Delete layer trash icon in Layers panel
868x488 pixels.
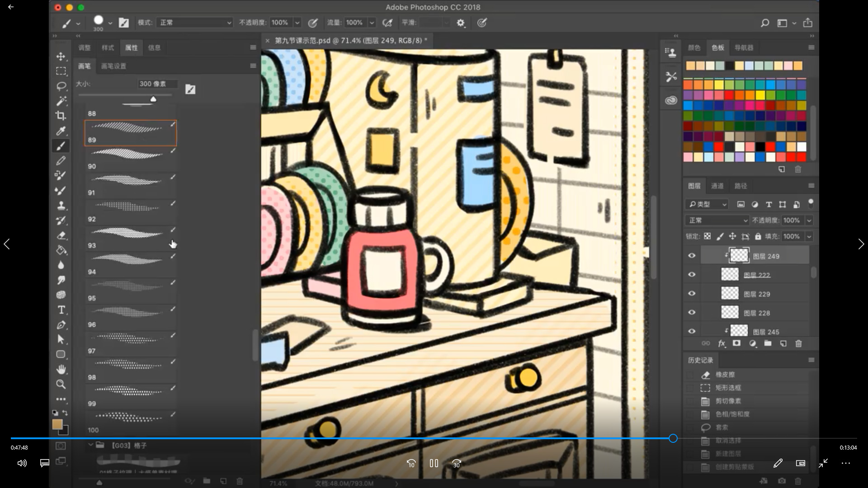(x=798, y=343)
